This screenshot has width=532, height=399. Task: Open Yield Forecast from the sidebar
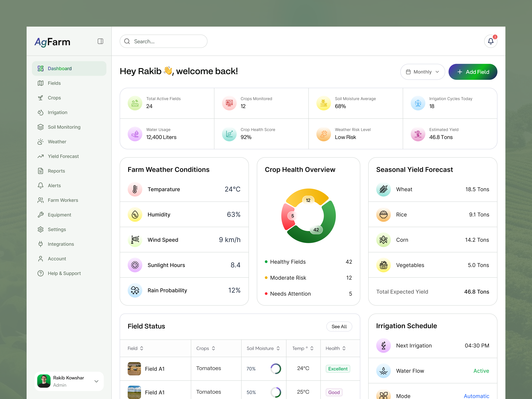tap(63, 156)
